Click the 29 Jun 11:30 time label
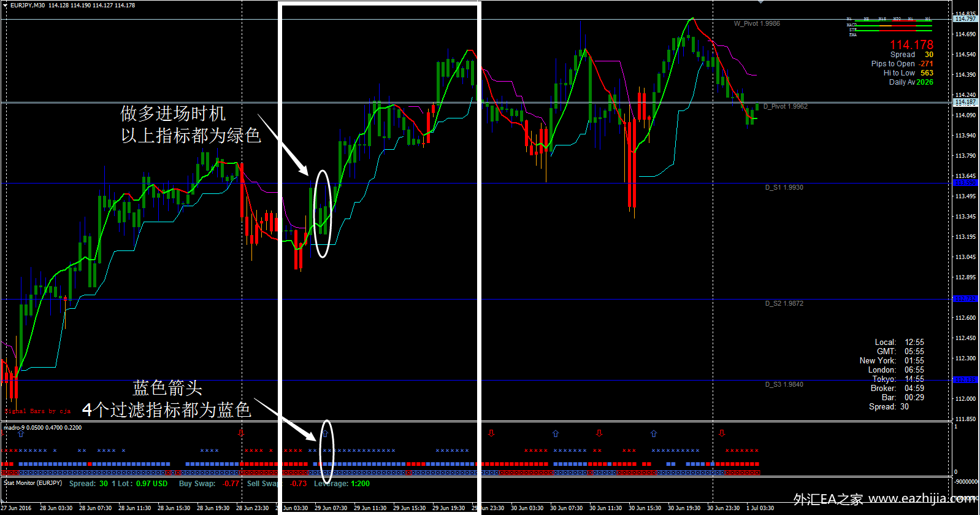980x515 pixels. (370, 508)
